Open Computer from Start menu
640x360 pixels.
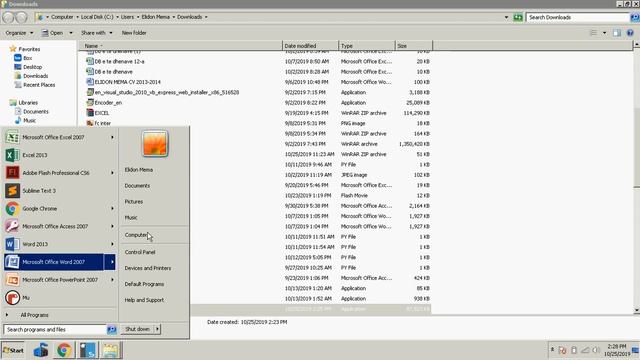tap(136, 235)
